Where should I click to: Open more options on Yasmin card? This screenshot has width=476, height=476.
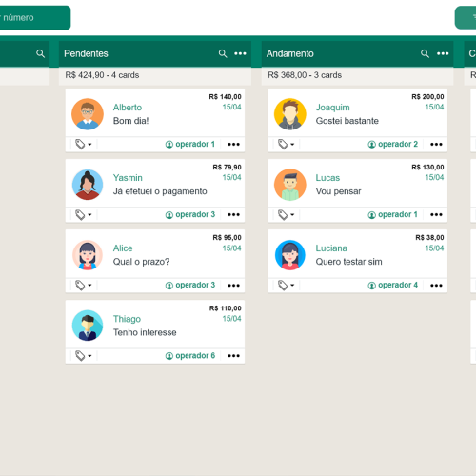coord(233,215)
